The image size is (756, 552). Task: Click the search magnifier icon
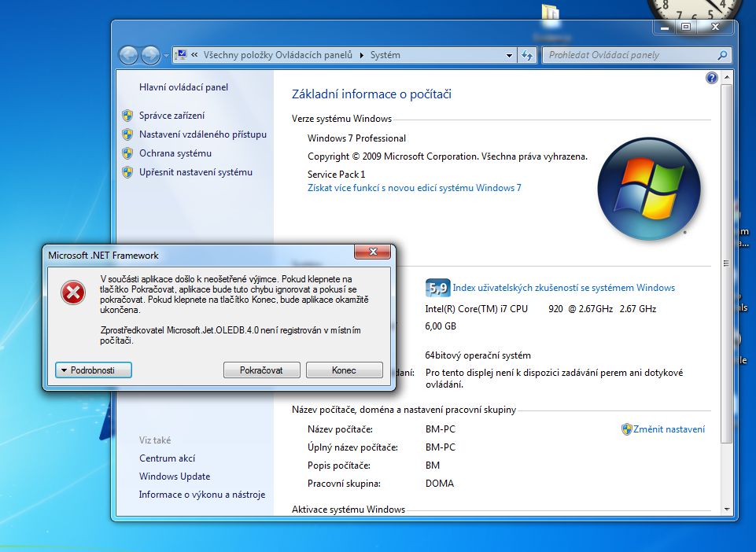coord(722,55)
